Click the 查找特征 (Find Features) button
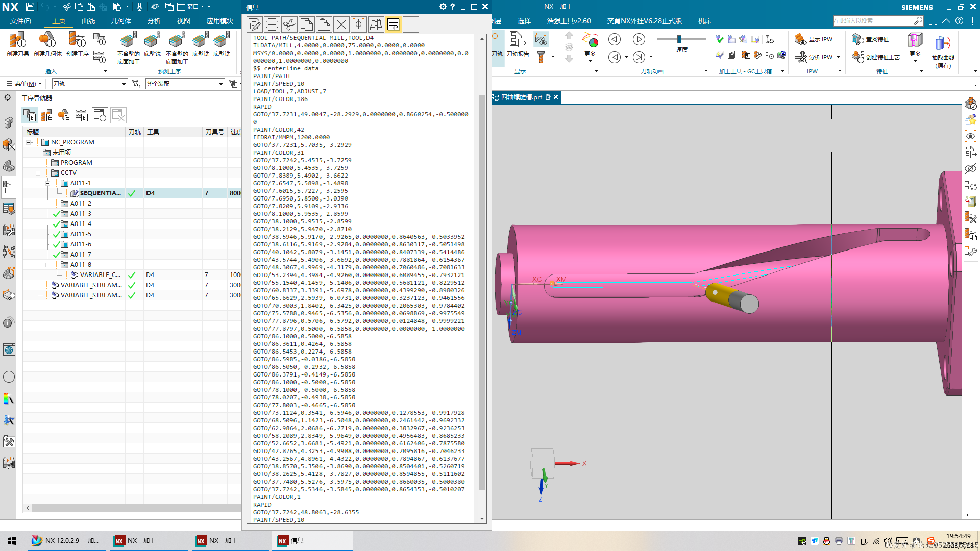The image size is (980, 551). coord(871,39)
